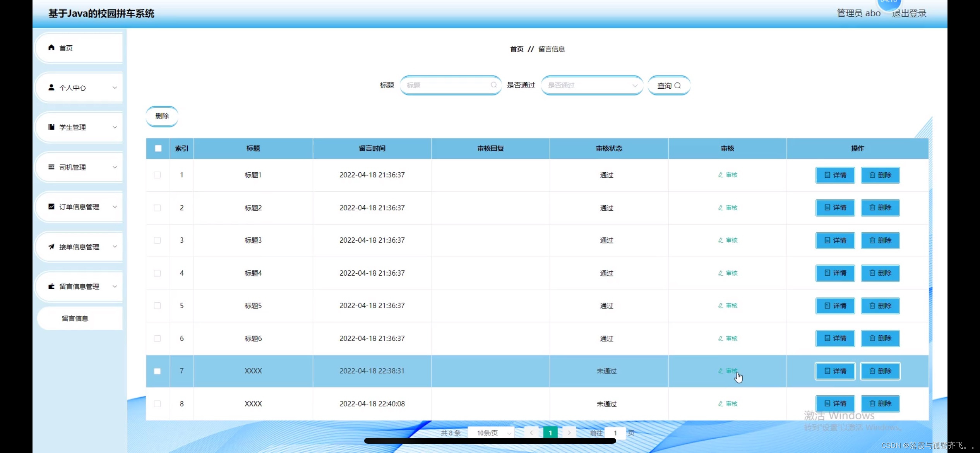Open 详情 for row 7 XXXX

835,371
